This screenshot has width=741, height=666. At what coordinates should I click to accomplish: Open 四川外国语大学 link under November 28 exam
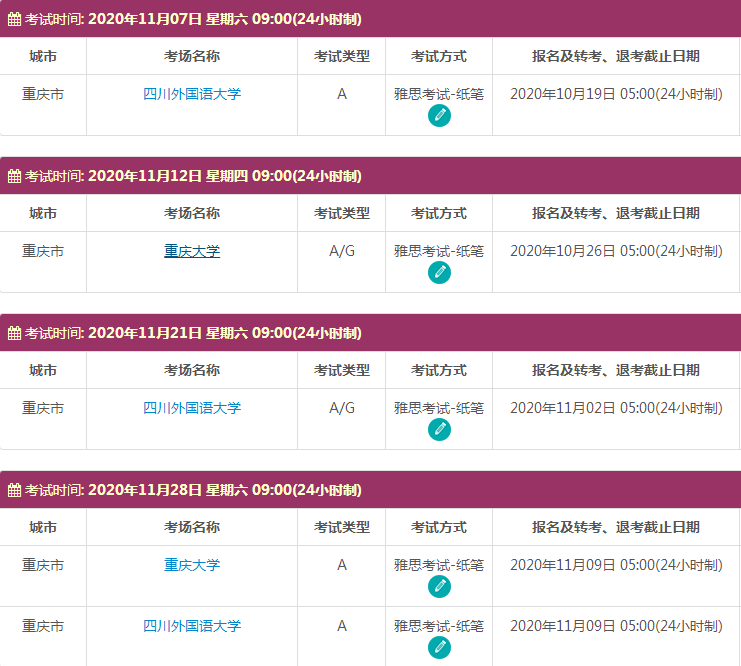pos(192,626)
